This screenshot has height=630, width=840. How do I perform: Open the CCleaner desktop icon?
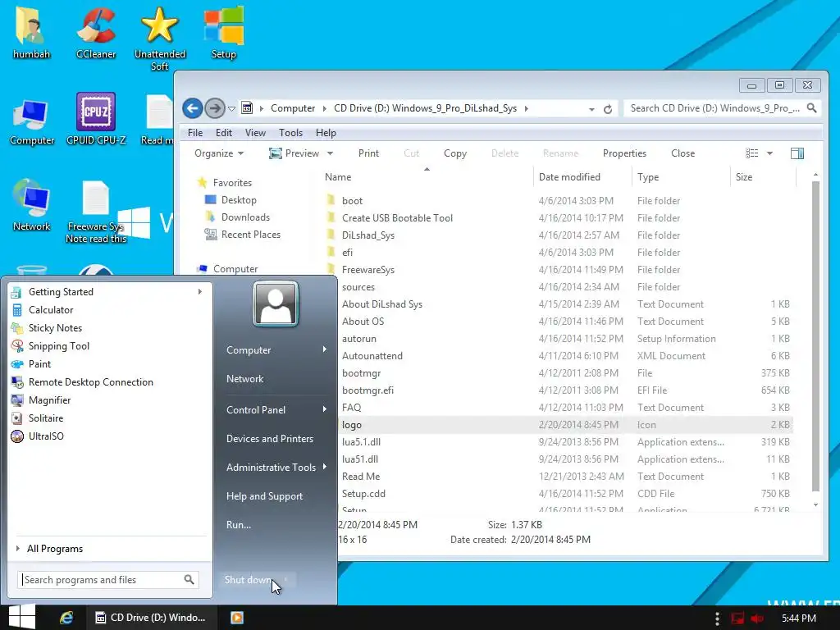point(96,33)
